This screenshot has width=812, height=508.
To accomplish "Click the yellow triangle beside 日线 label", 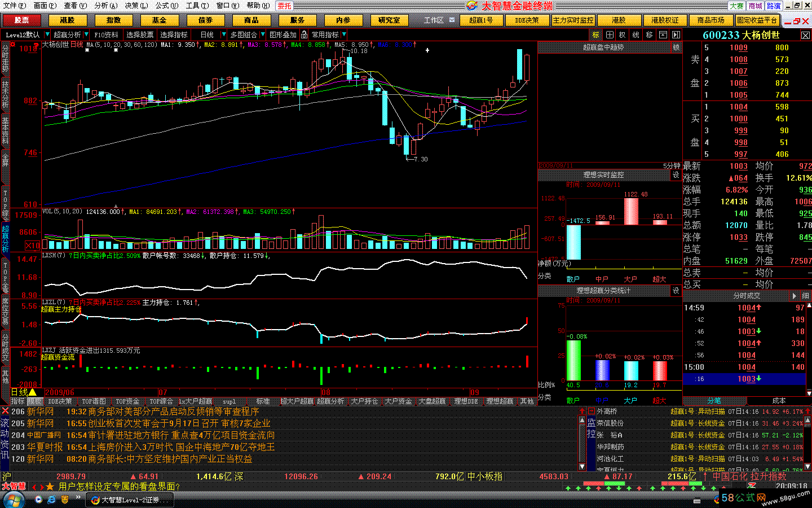I will point(33,392).
